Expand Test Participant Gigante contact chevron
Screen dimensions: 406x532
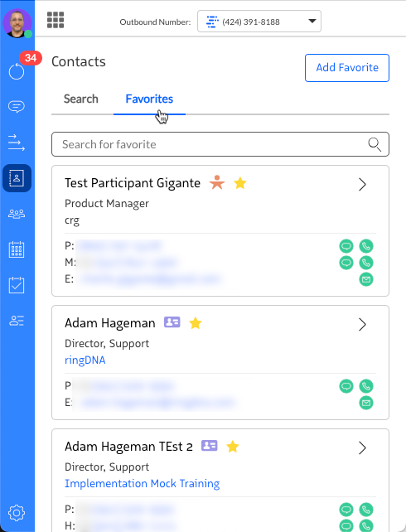pos(362,185)
